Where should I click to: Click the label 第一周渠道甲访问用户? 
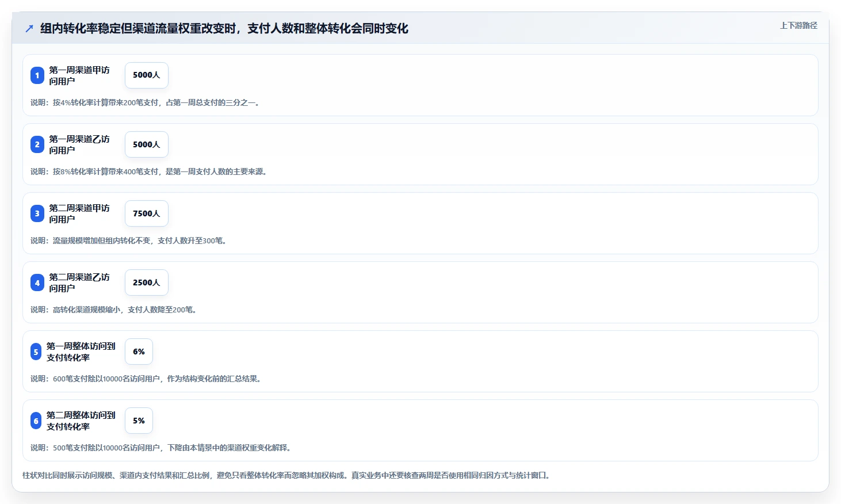pyautogui.click(x=79, y=75)
